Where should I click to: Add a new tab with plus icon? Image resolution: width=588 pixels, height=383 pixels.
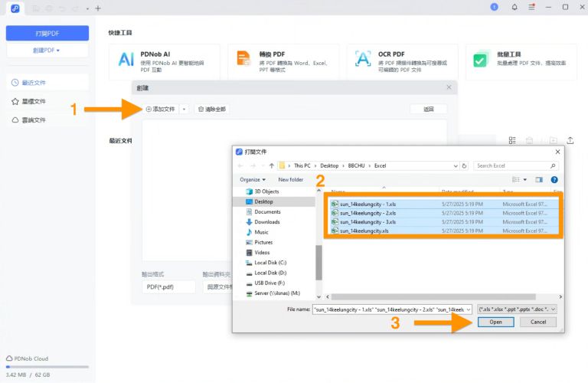click(x=98, y=8)
